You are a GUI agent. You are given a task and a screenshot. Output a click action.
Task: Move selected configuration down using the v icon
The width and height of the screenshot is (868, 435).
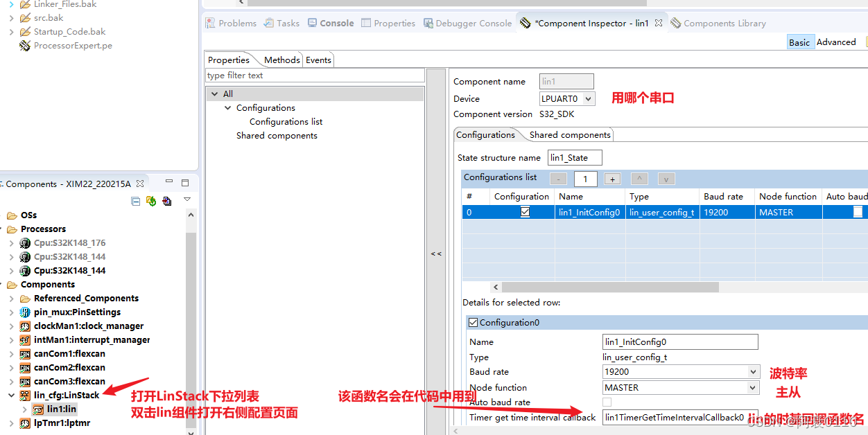click(666, 179)
